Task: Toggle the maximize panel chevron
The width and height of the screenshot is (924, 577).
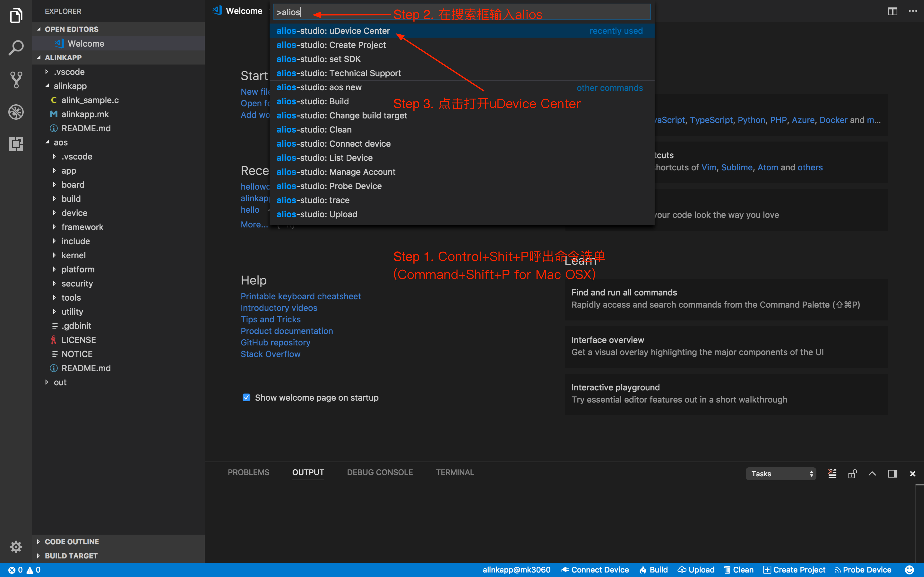Action: 872,474
